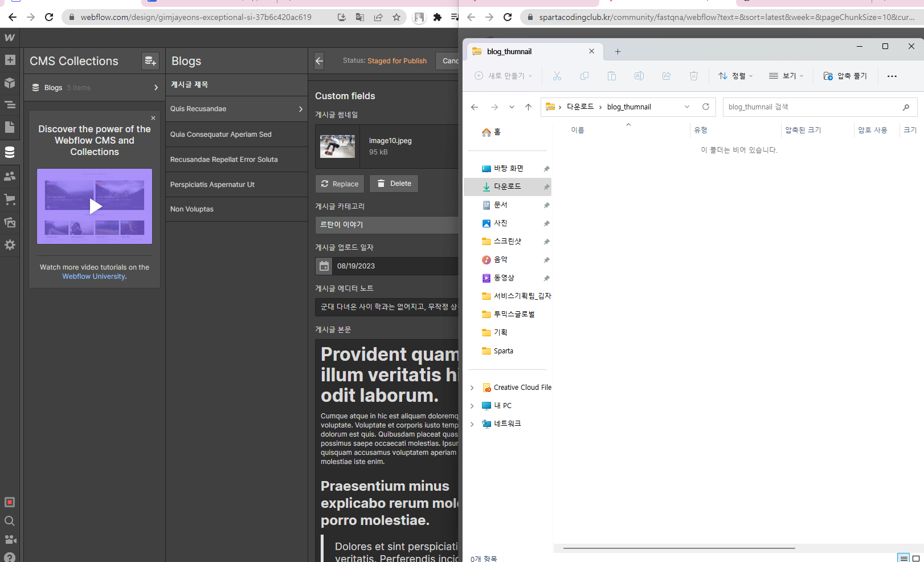Click the trash Delete icon in File Explorer

point(693,76)
